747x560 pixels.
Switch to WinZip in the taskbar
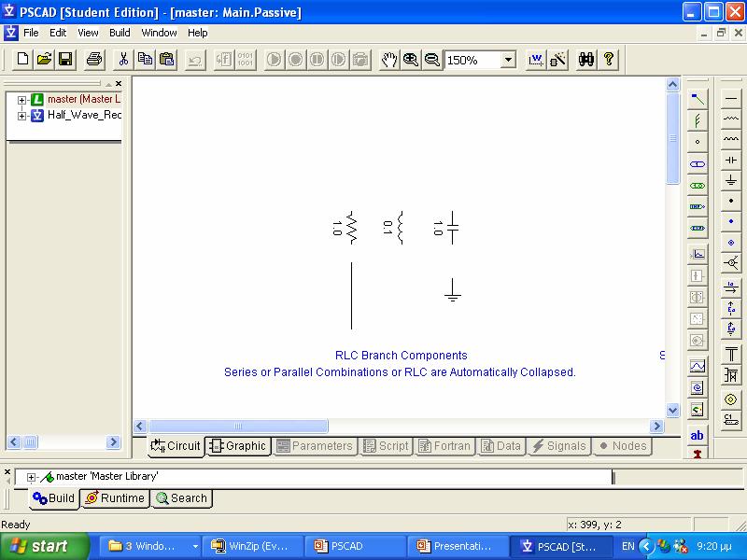tap(252, 546)
